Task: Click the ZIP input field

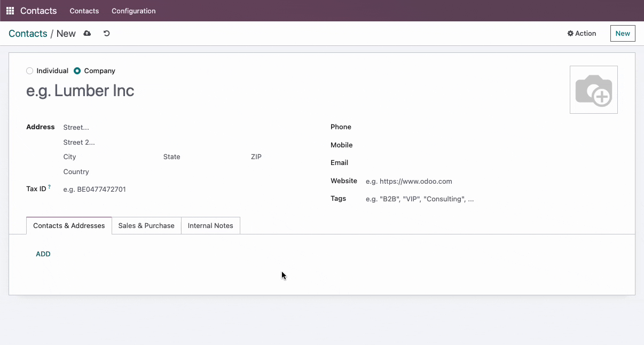Action: click(282, 157)
